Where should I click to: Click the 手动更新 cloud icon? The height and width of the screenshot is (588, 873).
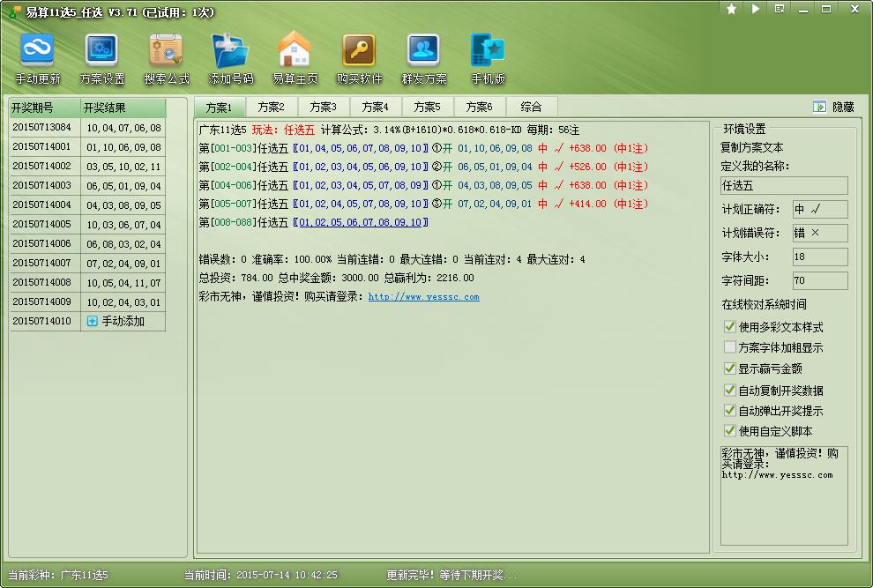(x=37, y=50)
